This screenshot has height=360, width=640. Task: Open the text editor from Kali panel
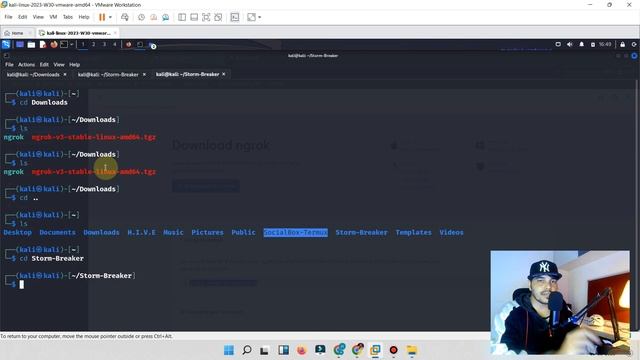43,44
